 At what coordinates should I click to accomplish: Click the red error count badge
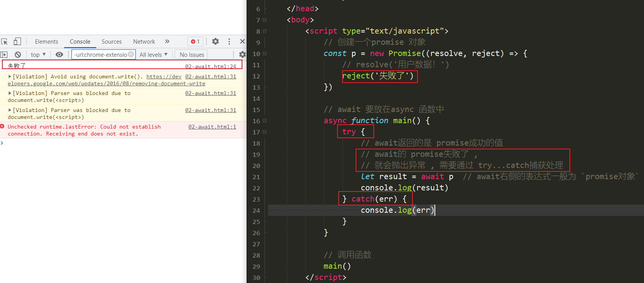(x=196, y=42)
